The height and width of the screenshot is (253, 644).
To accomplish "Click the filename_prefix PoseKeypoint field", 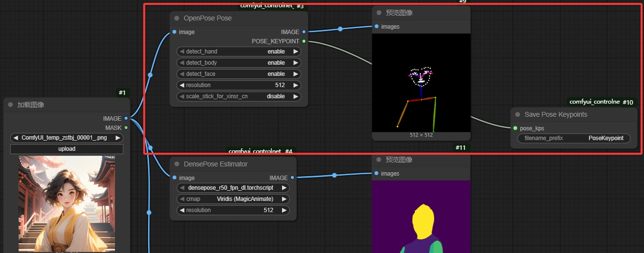I will (x=574, y=138).
